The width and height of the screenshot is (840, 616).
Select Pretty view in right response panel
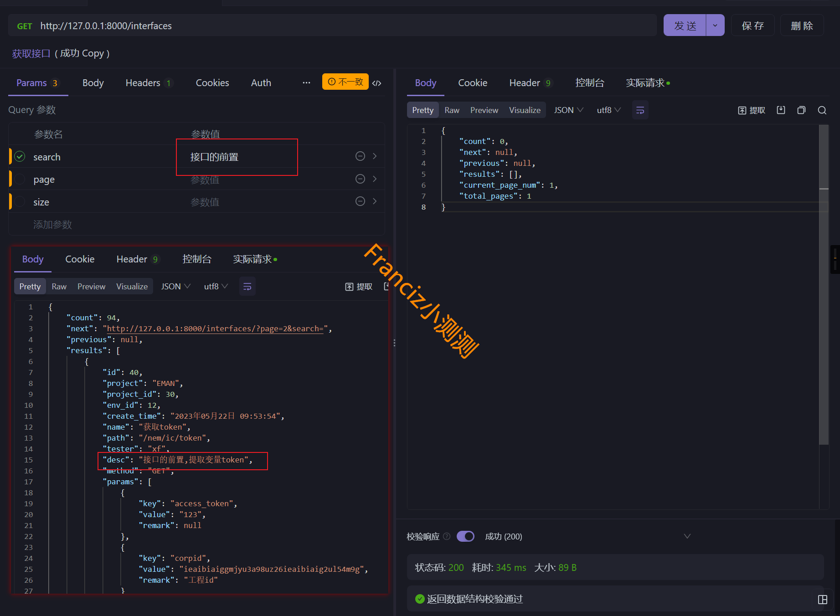(x=423, y=110)
